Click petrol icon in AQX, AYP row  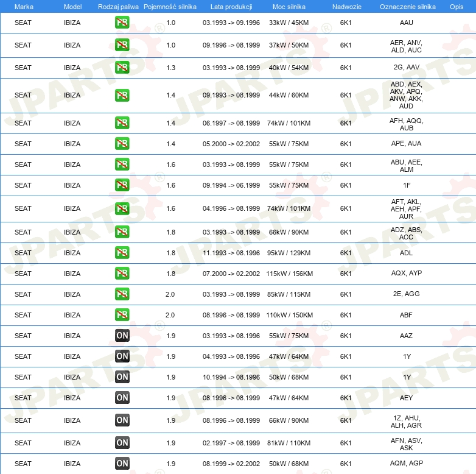[x=122, y=273]
